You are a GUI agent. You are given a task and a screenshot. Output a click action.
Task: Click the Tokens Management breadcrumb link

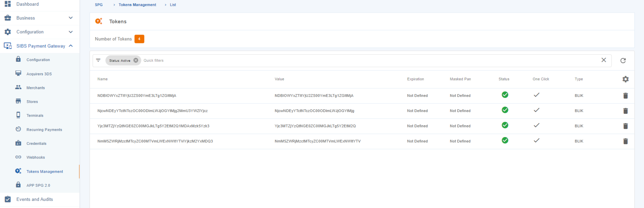pos(137,5)
